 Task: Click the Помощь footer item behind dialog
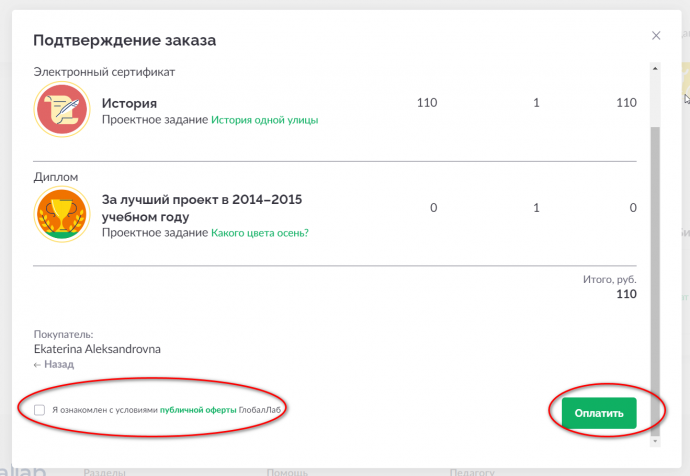pyautogui.click(x=287, y=472)
